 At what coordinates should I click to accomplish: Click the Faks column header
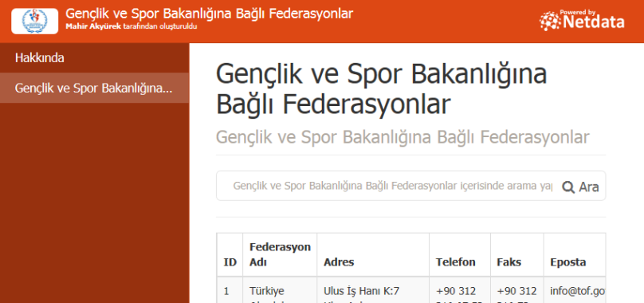[517, 254]
